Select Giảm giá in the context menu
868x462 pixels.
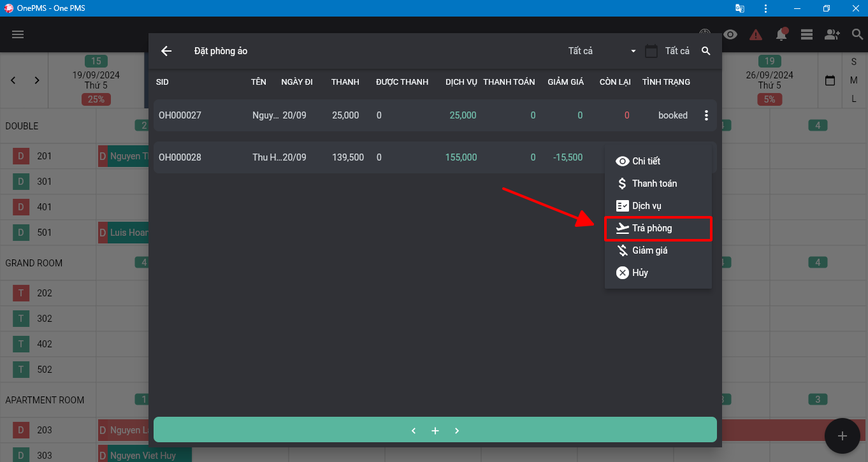click(658, 250)
